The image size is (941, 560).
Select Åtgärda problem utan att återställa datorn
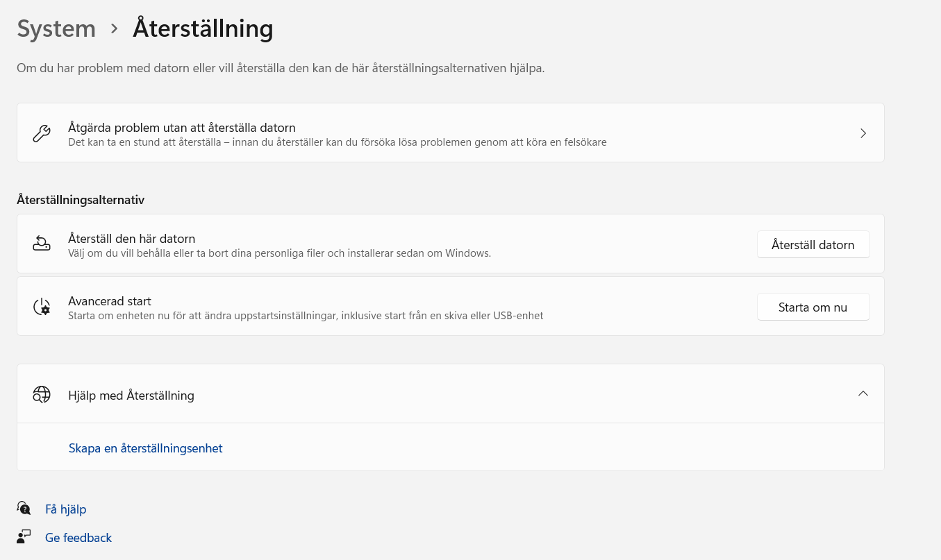pyautogui.click(x=182, y=128)
